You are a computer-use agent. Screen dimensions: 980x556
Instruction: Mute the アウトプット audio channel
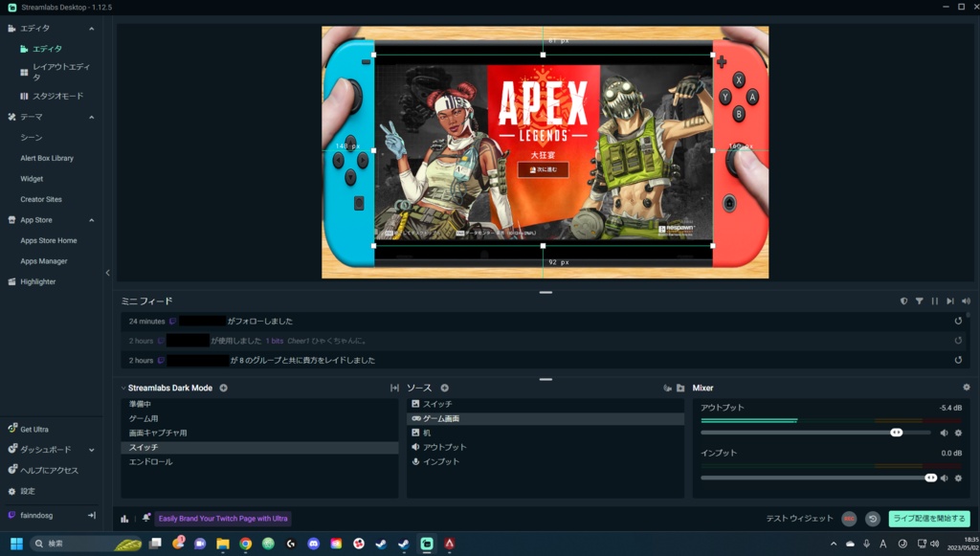tap(944, 433)
